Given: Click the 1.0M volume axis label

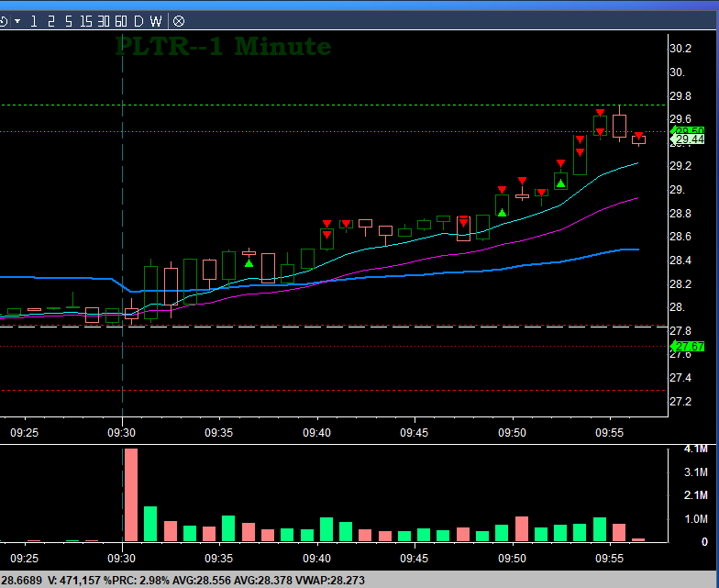Looking at the screenshot, I should 695,519.
